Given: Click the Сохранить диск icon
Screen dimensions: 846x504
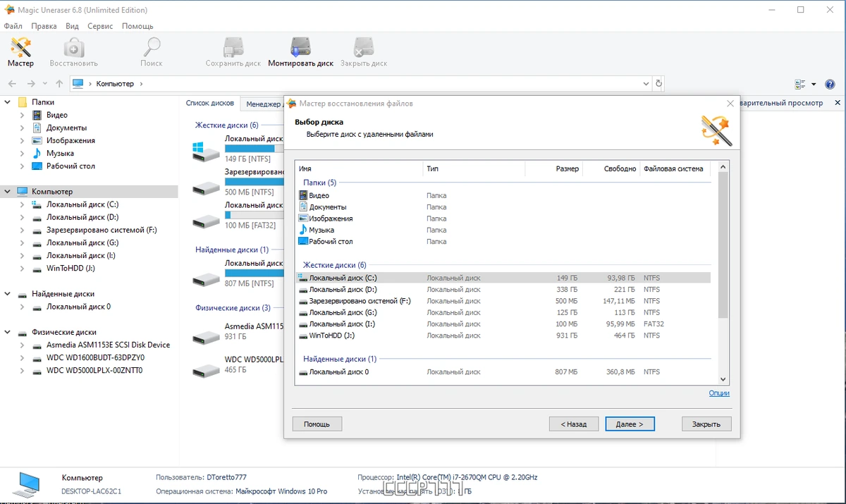Looking at the screenshot, I should point(233,47).
